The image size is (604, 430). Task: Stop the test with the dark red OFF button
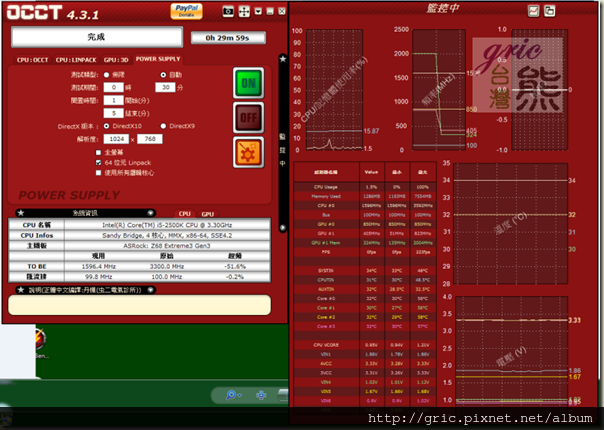tap(248, 118)
